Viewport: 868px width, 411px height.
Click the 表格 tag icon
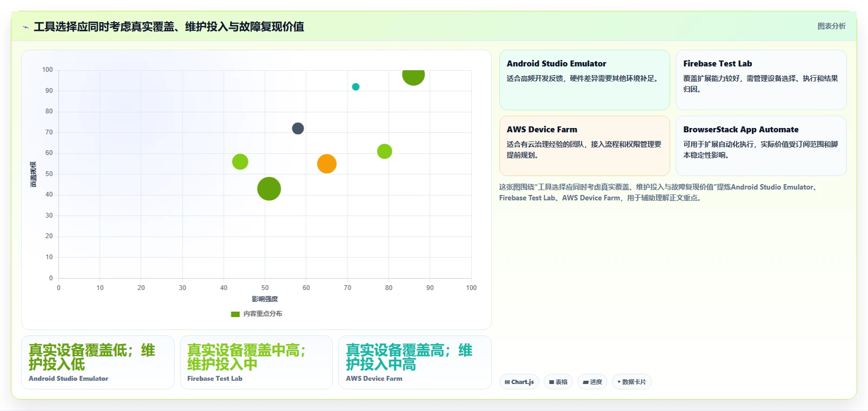click(x=552, y=382)
